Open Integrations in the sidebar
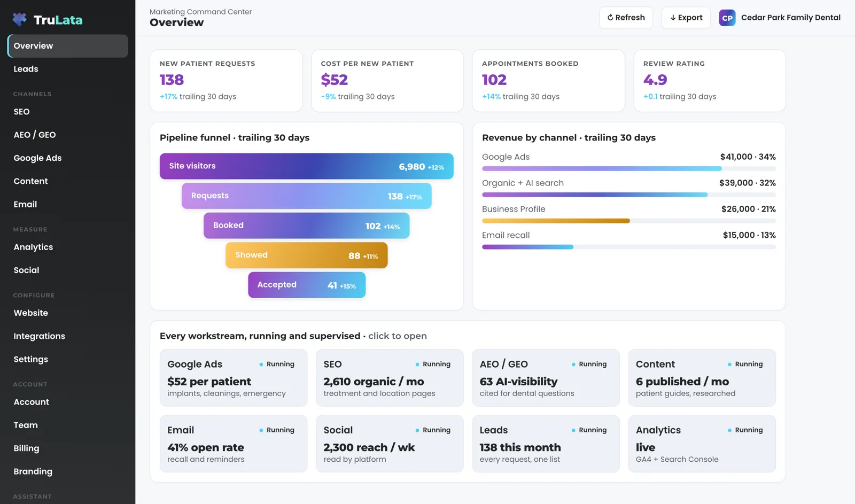 pyautogui.click(x=68, y=336)
